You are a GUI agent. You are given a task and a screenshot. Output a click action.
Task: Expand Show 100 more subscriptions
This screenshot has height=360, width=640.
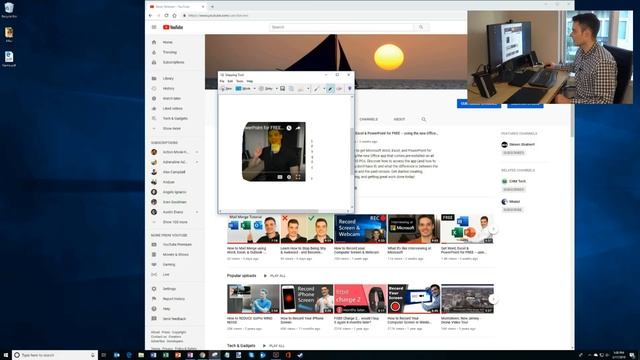(176, 222)
